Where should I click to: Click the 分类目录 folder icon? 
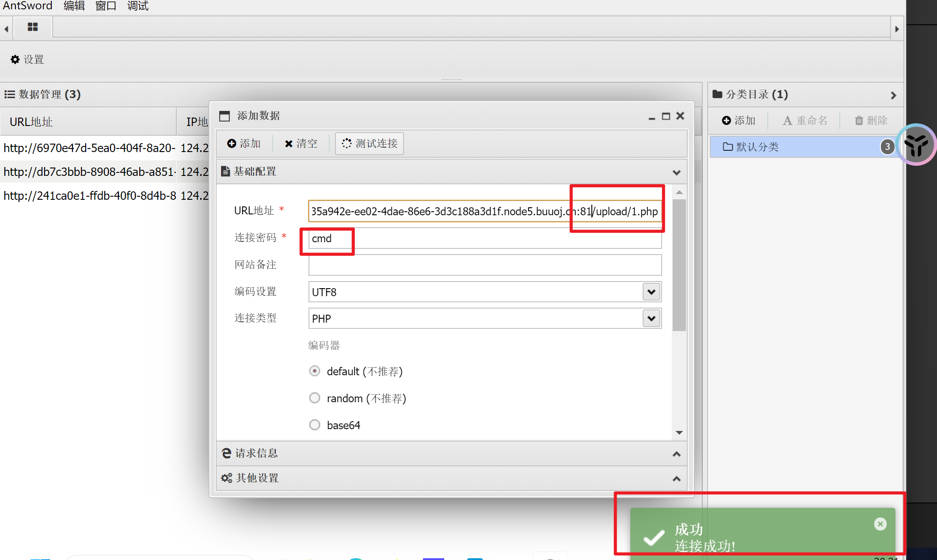pyautogui.click(x=717, y=94)
